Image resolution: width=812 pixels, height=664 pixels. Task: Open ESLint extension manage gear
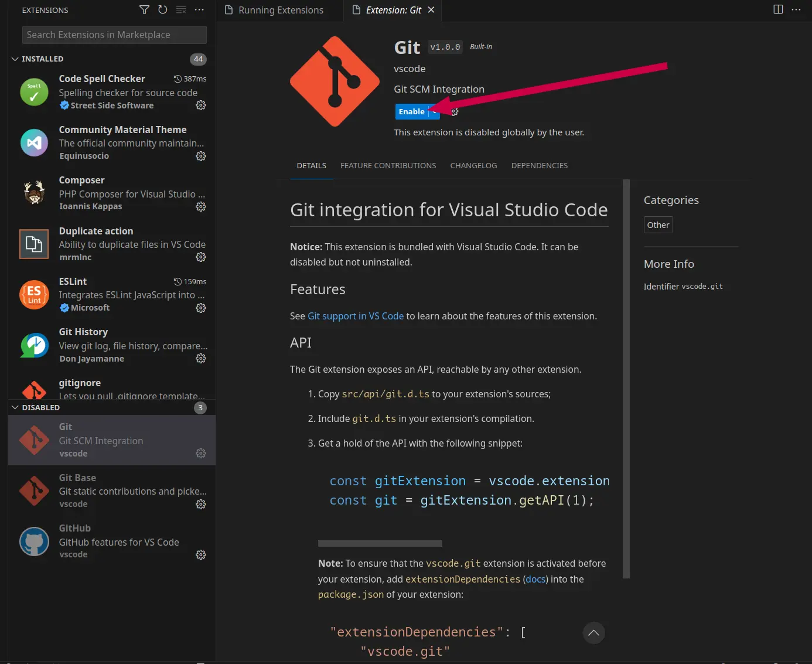tap(201, 308)
